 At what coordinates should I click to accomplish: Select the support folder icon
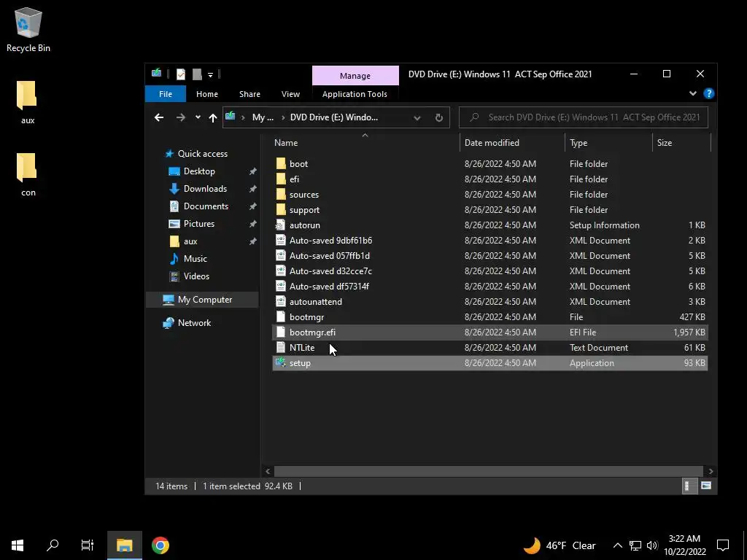281,209
